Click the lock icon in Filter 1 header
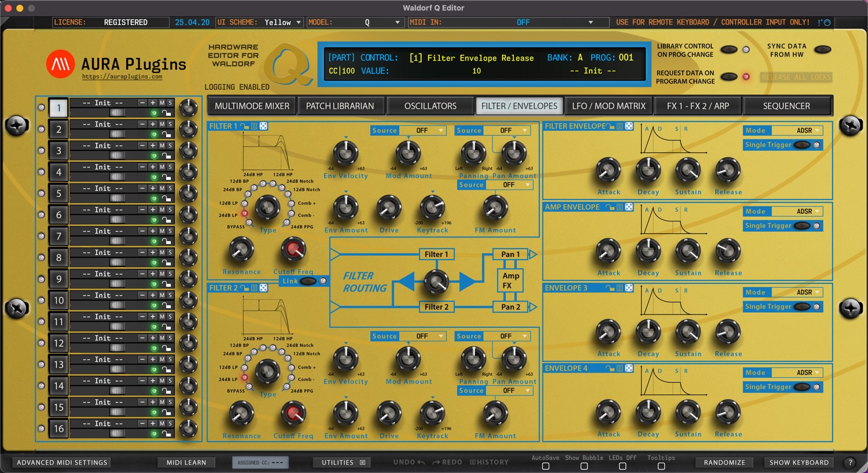Screen dimensions: 868x473 pos(245,126)
